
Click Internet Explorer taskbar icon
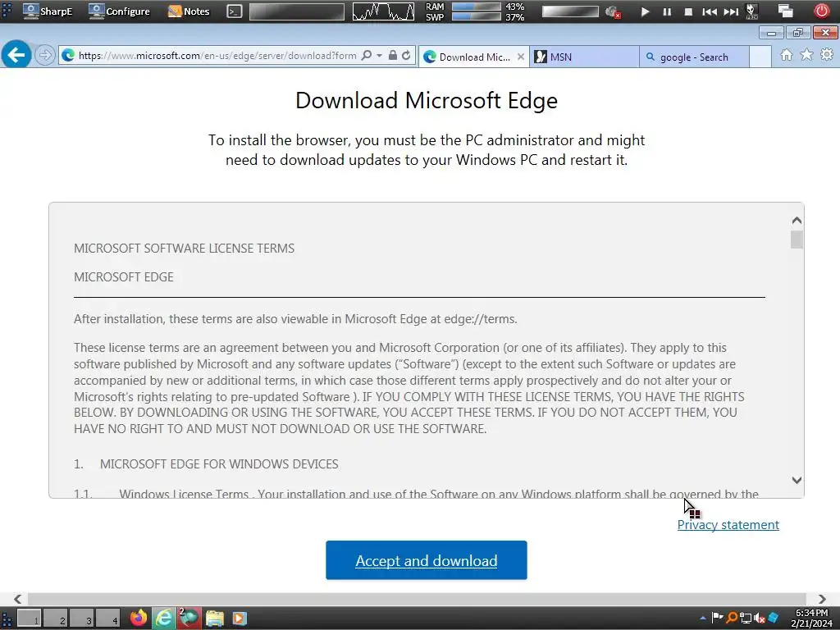pyautogui.click(x=164, y=619)
